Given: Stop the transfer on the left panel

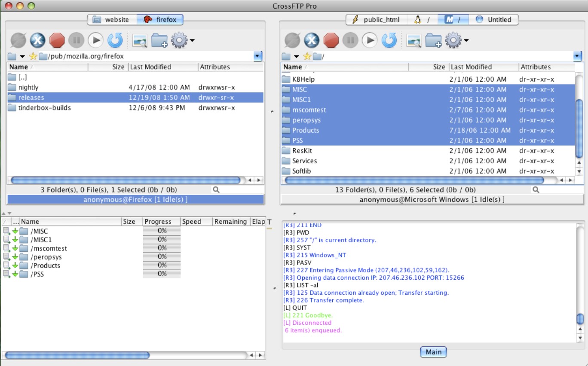Looking at the screenshot, I should coord(57,40).
